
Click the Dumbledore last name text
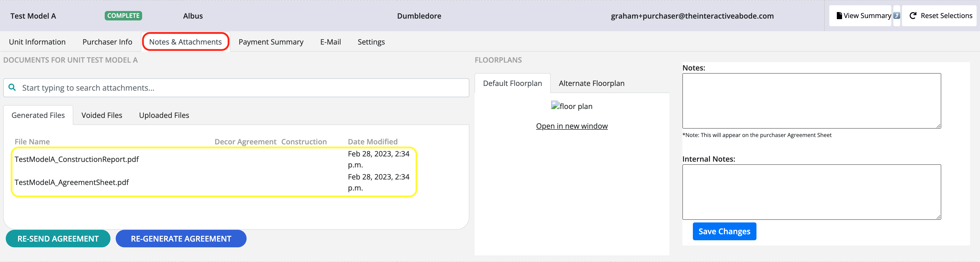click(x=419, y=16)
